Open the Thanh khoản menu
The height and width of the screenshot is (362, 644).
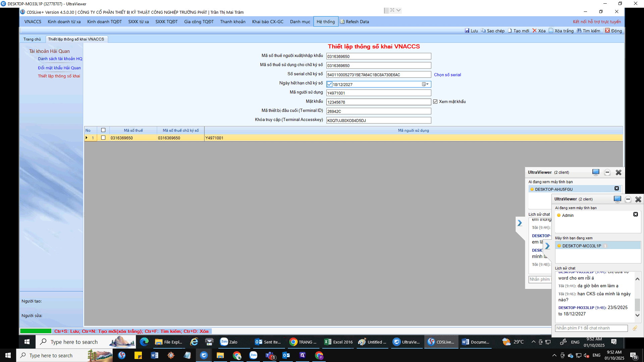point(233,21)
